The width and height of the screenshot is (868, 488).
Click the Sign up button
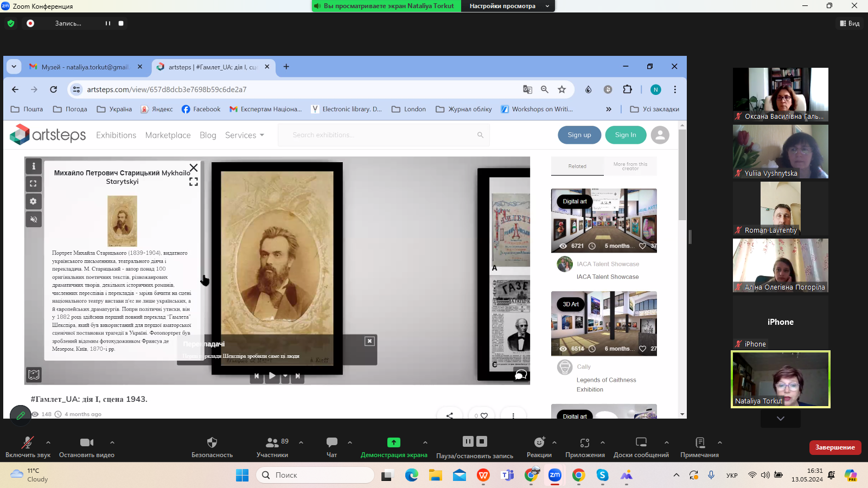coord(579,135)
